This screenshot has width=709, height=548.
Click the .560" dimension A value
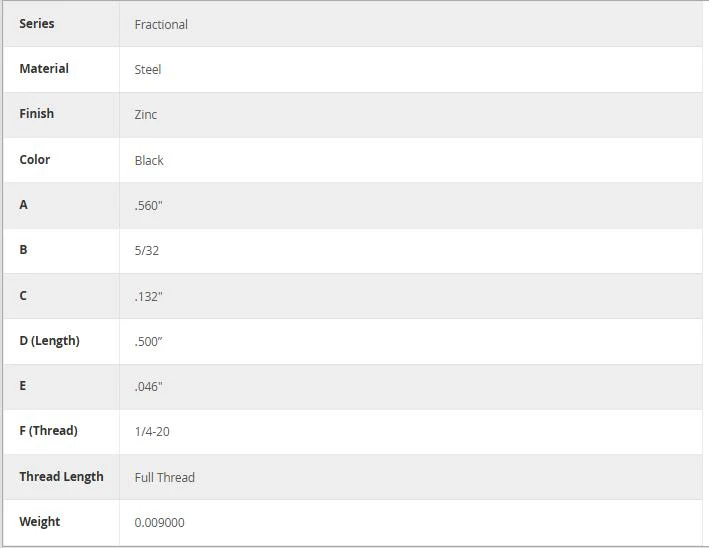coord(148,206)
